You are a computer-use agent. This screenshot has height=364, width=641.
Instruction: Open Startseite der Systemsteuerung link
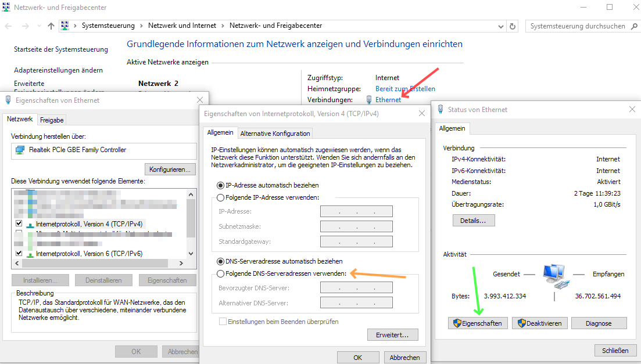coord(61,49)
